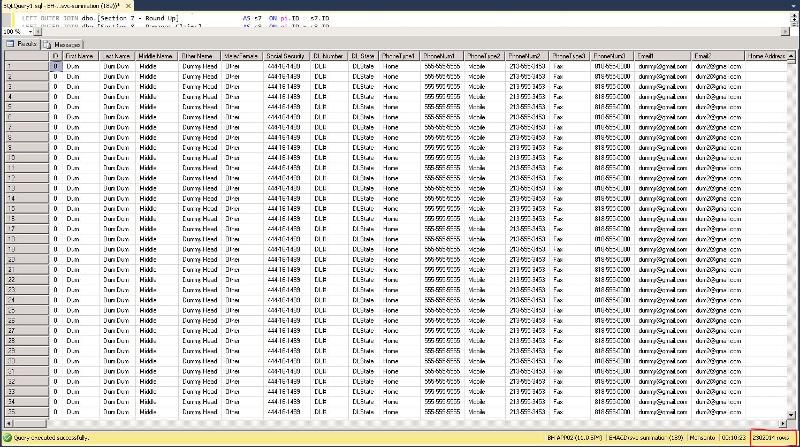Select the Email1 cell in row 3
Viewport: 800px width, 447px height.
(663, 87)
